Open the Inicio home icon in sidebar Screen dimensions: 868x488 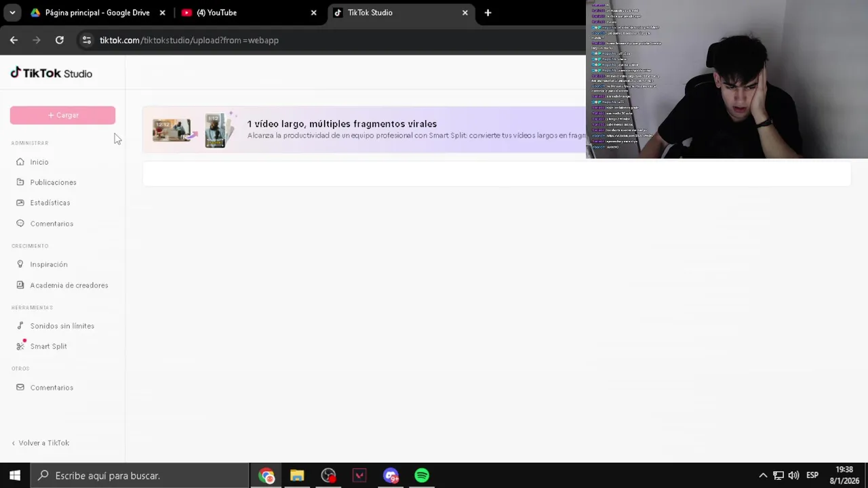(20, 162)
